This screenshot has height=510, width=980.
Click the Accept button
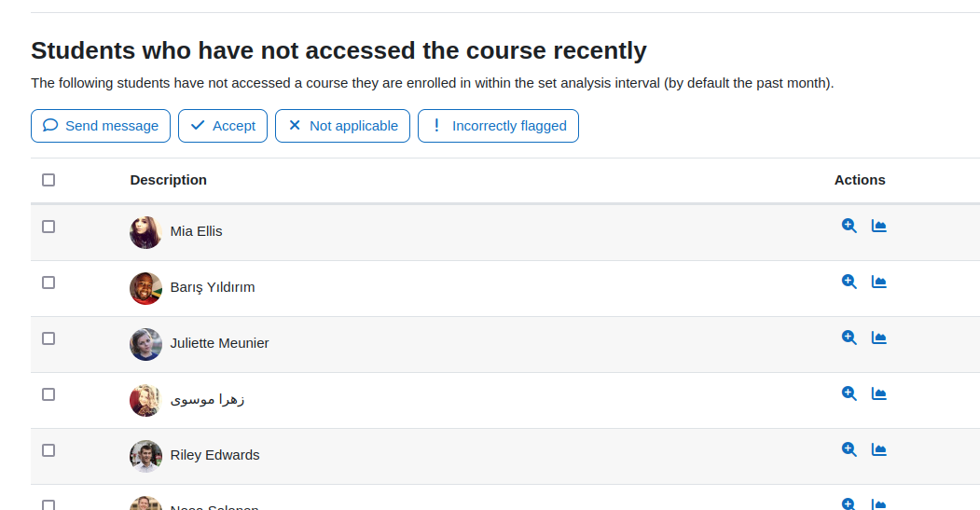[x=223, y=126]
